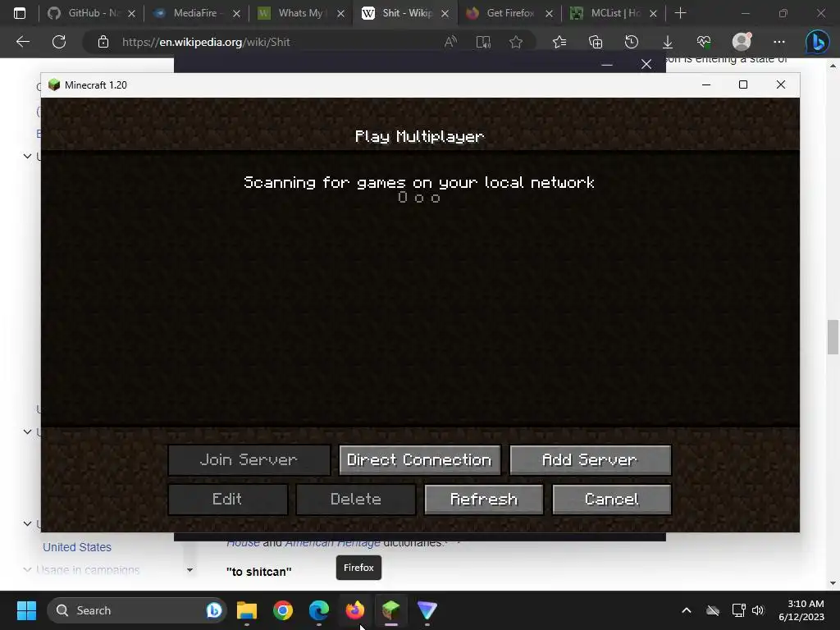Open the Minecraft window icon menu

54,84
